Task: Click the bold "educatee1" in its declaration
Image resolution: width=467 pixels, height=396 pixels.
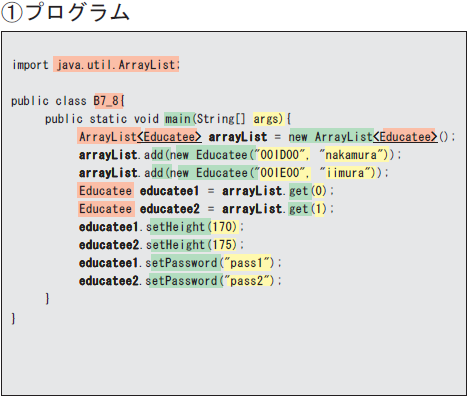Action: (169, 191)
